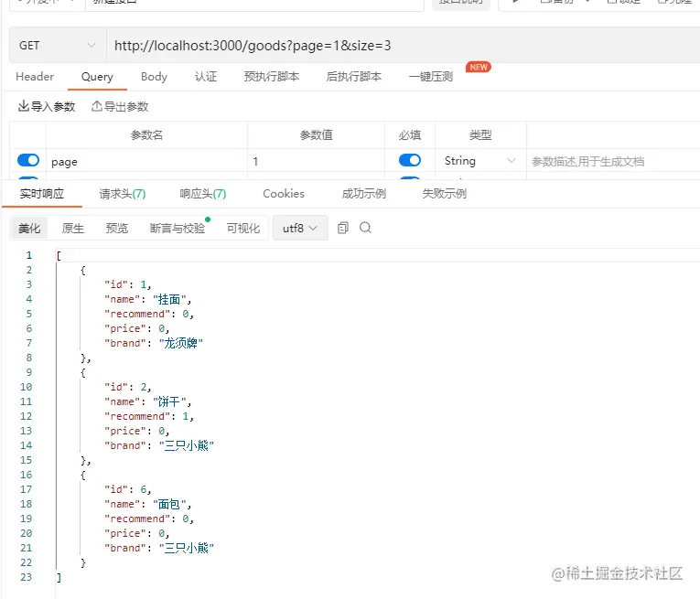Screen dimensions: 700x599
Task: Switch to the Body tab
Action: click(x=154, y=77)
